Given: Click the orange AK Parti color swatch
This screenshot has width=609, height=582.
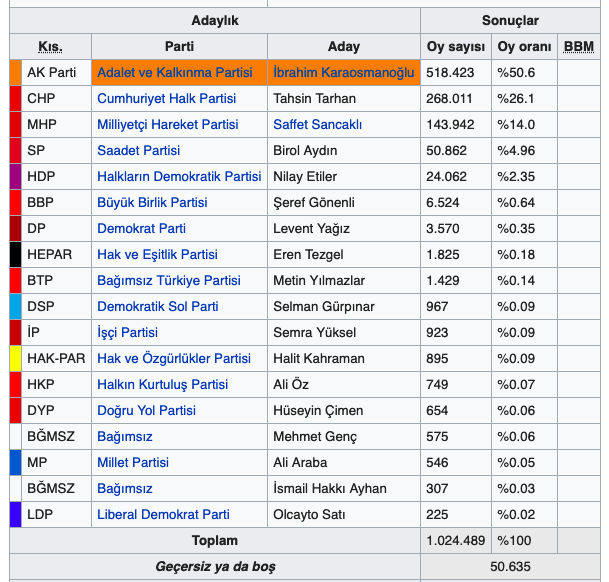Looking at the screenshot, I should click(x=15, y=73).
